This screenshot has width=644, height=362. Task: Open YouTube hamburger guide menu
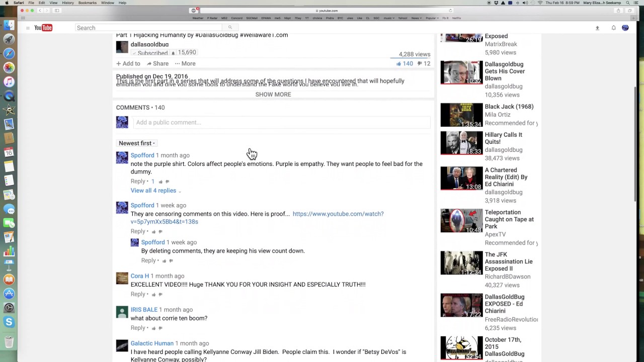point(28,28)
